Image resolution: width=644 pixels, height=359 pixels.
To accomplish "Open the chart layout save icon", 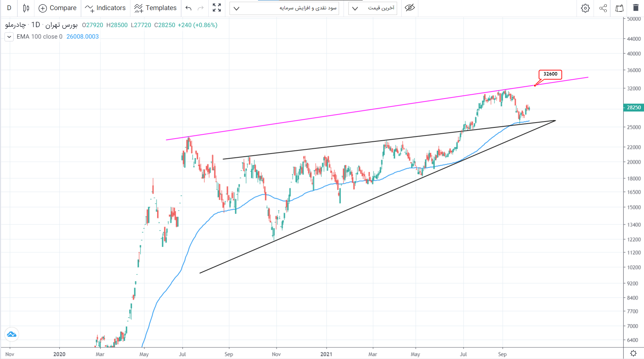I will point(619,8).
